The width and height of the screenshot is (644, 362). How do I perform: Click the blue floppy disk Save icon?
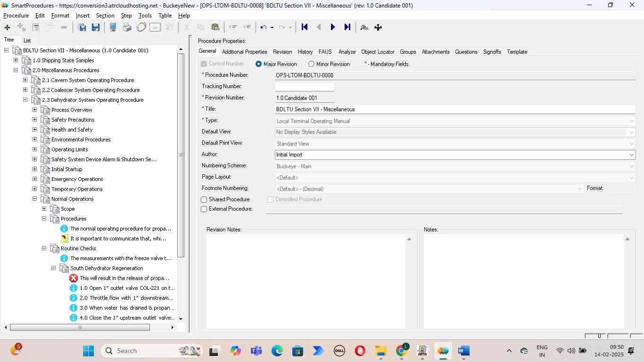coord(96,27)
